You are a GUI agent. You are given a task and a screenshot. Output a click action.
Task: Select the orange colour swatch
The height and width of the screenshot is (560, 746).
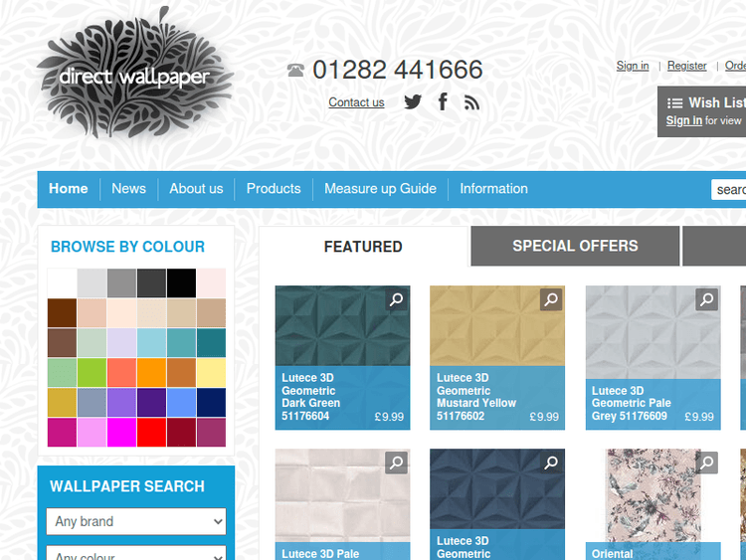(151, 373)
